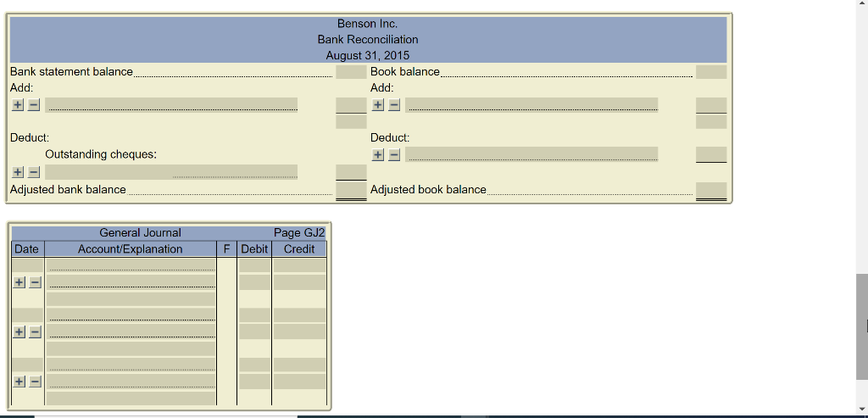Remove a row from book balance Deduct section
Image resolution: width=868 pixels, height=418 pixels.
[393, 154]
